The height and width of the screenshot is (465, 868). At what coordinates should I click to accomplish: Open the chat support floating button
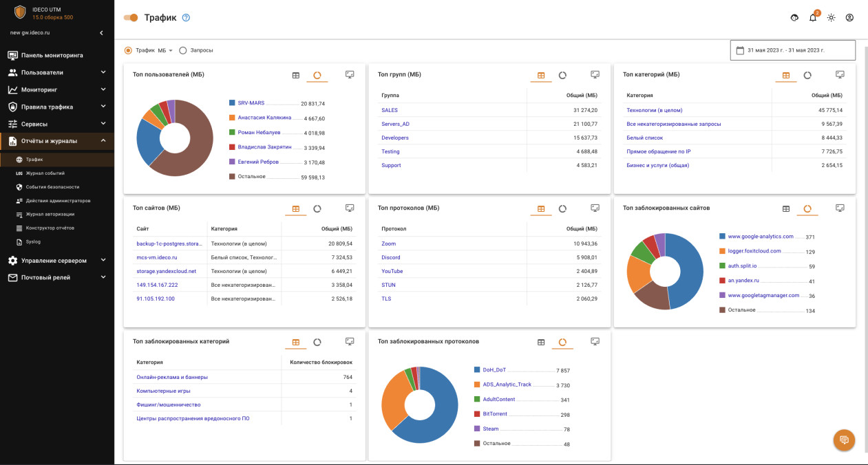pos(844,440)
